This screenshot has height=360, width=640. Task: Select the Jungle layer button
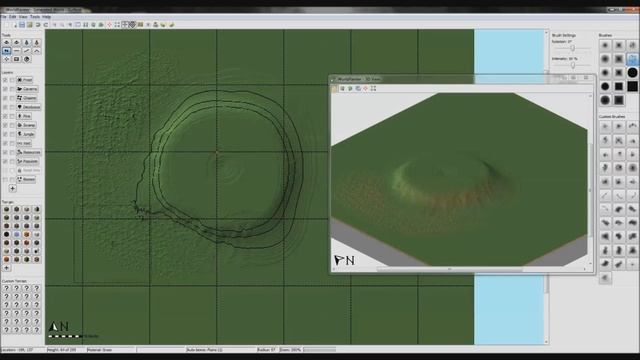tap(26, 134)
